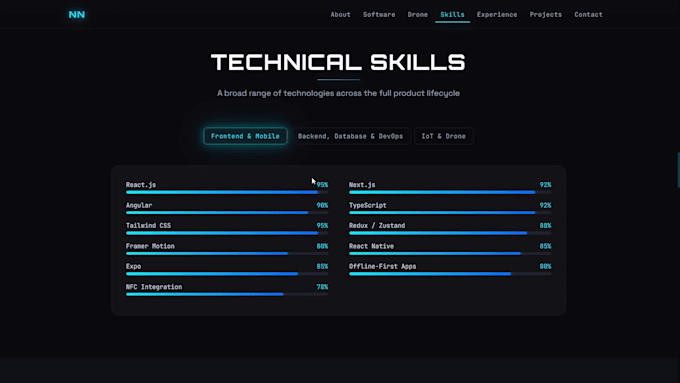Click the 92% value beside TypeScript

pos(546,205)
